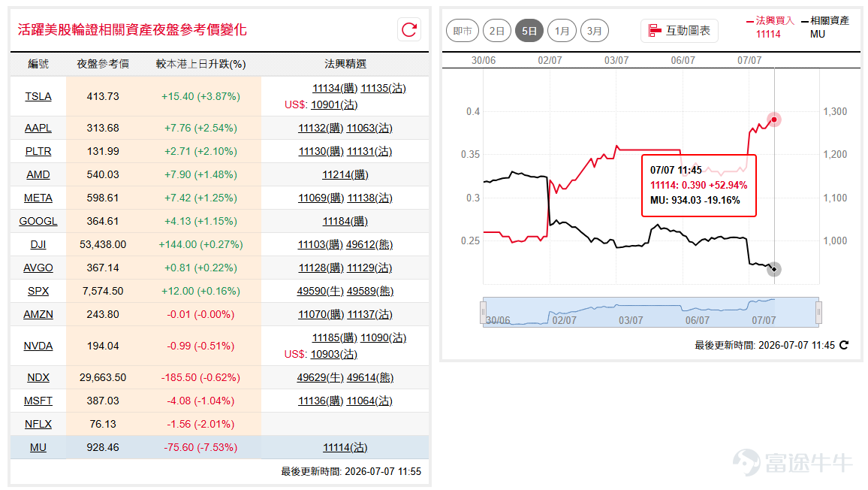
Task: Click the 夜盤參考價 column header
Action: point(103,65)
